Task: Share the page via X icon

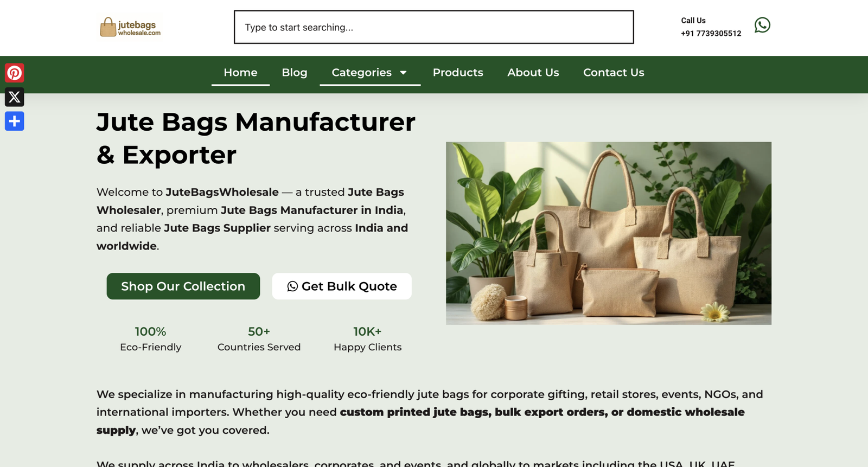Action: click(15, 97)
